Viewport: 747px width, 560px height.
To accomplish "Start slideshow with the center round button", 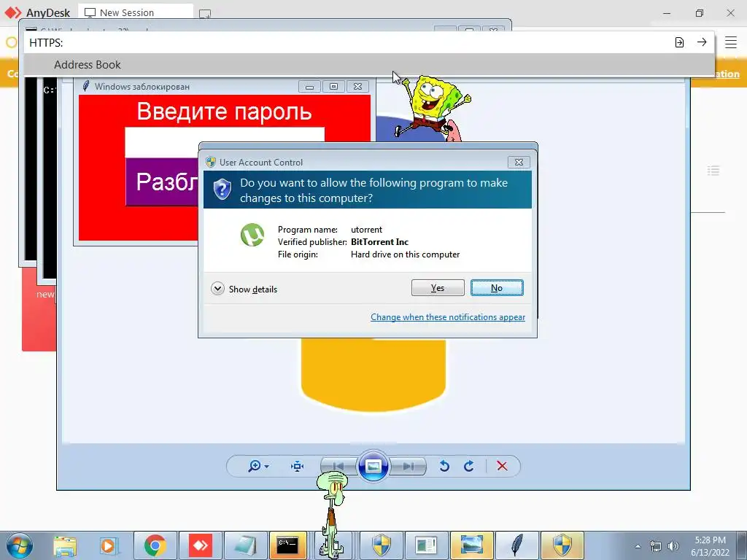I will coord(373,466).
